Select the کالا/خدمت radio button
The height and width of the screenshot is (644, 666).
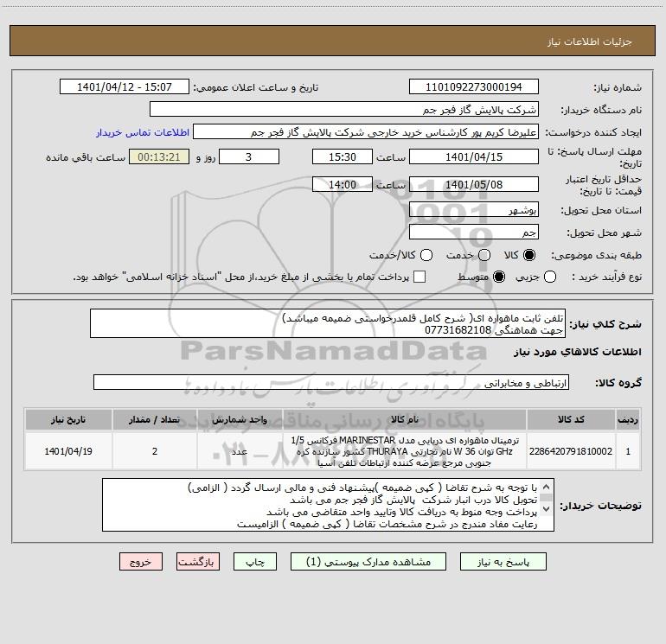click(x=426, y=255)
